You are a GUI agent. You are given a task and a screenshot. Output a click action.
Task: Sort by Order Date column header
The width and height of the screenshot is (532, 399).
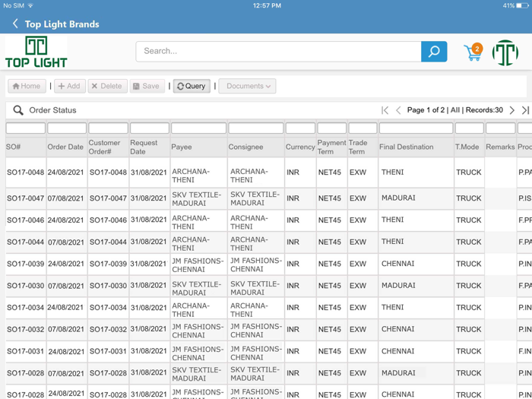(65, 147)
